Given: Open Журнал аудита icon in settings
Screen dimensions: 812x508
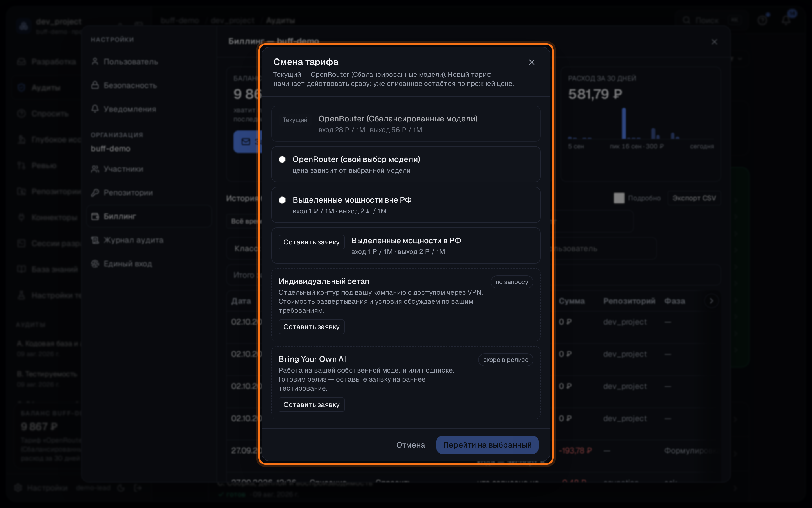Looking at the screenshot, I should click(95, 240).
